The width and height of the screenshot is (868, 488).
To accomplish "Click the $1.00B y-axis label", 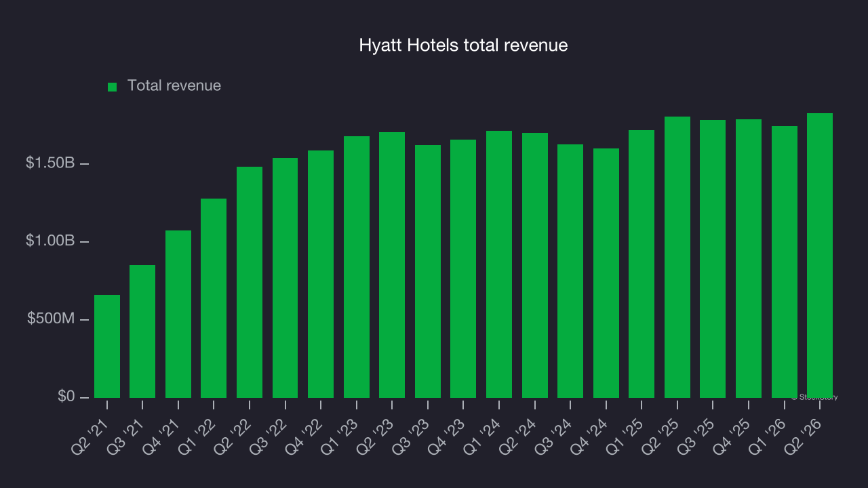I will pyautogui.click(x=50, y=241).
